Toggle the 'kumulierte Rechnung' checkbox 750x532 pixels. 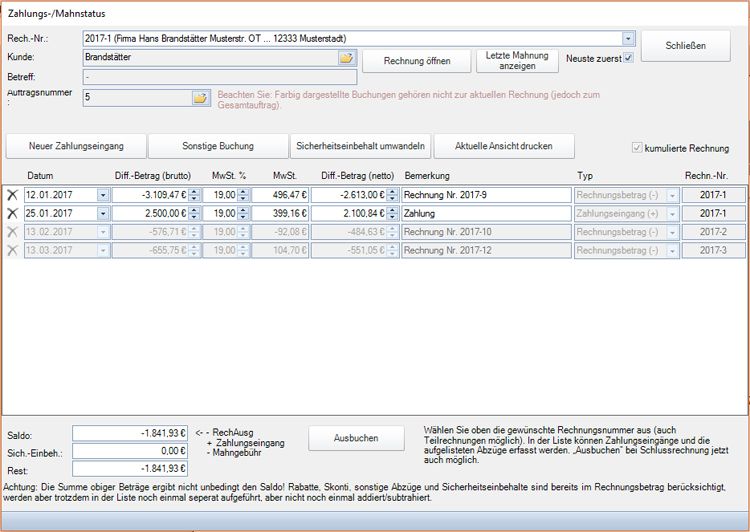point(637,149)
